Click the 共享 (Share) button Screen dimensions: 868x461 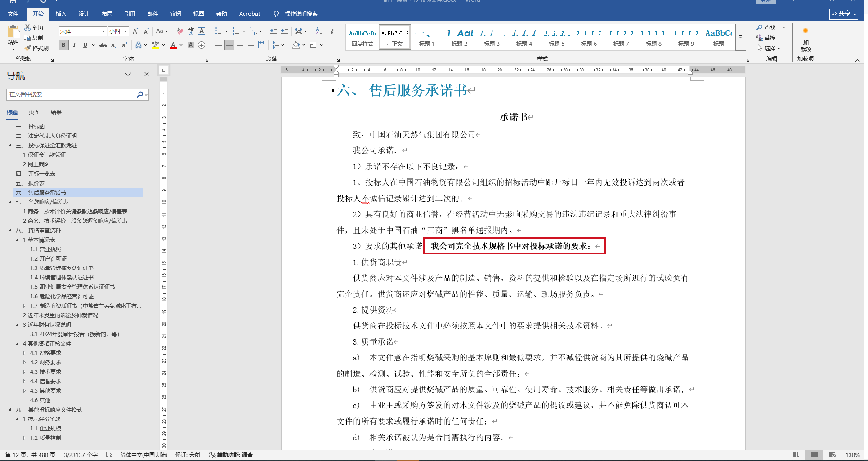coord(844,14)
